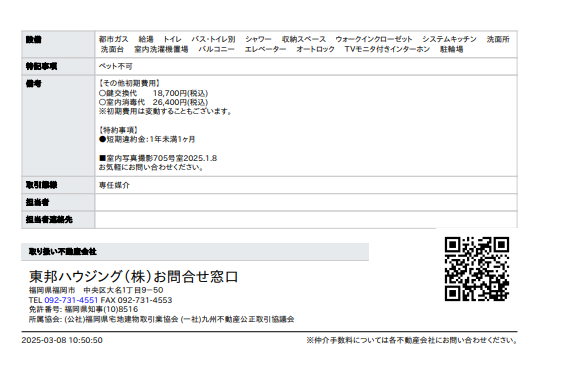This screenshot has width=564, height=368.
Task: Click the 設備 row header
Action: pos(58,44)
